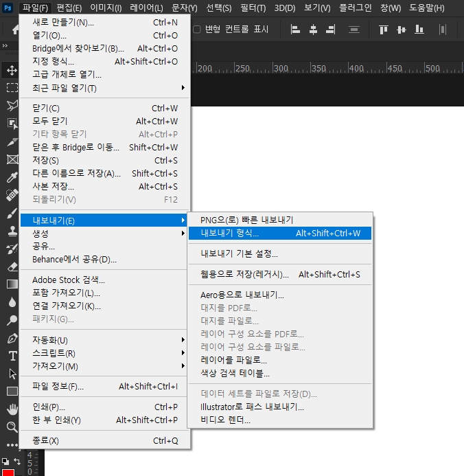Choose 인쇄(P)... menu item
The width and height of the screenshot is (464, 476).
(104, 407)
